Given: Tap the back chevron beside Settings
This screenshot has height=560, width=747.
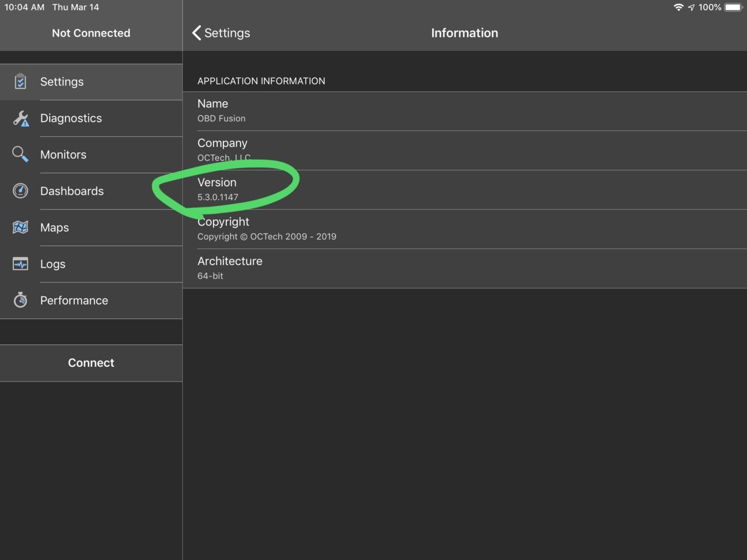Looking at the screenshot, I should pos(197,33).
